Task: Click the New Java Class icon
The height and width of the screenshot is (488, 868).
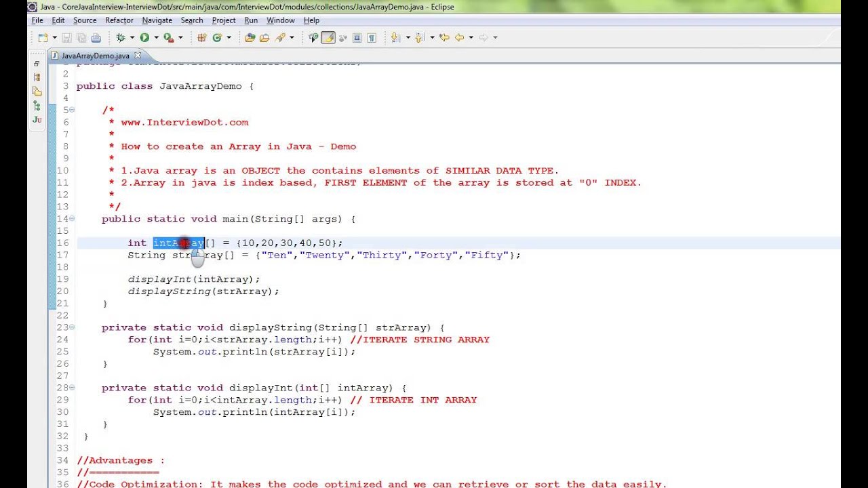Action: pyautogui.click(x=217, y=38)
